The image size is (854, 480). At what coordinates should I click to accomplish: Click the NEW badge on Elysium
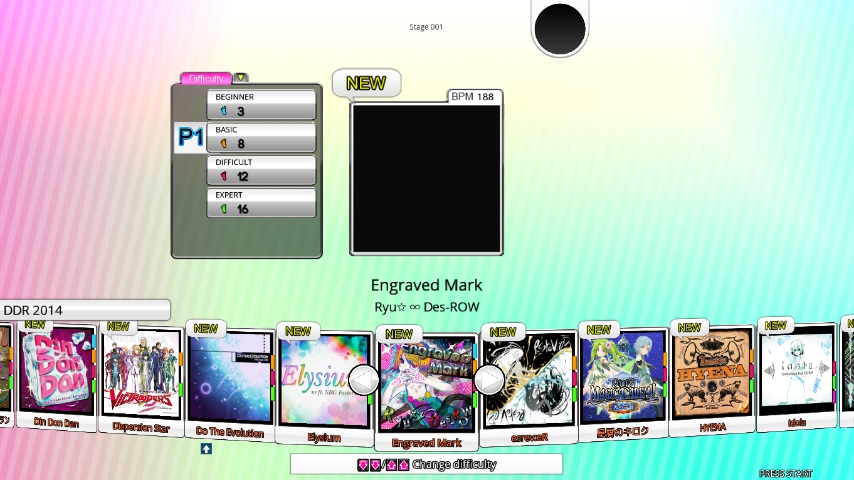point(298,331)
